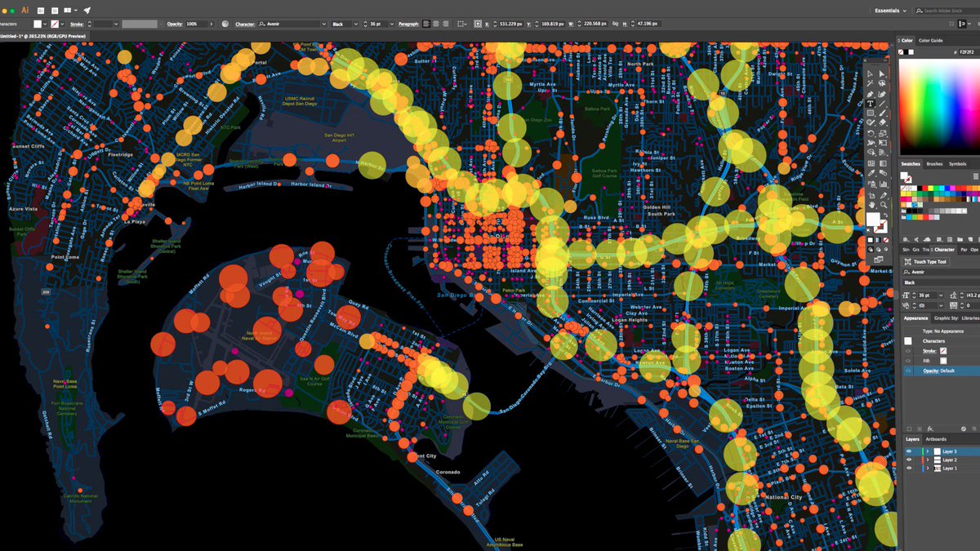Select the Column Graph tool

click(882, 183)
